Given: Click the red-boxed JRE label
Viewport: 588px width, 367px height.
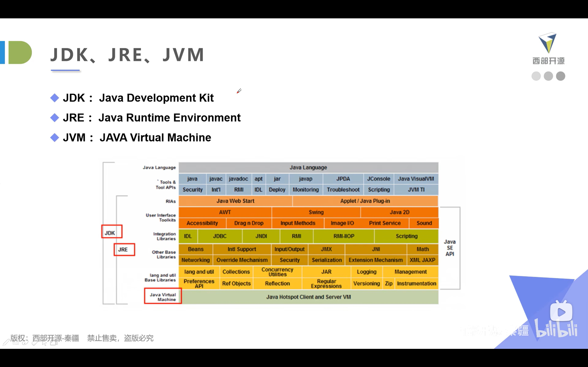Looking at the screenshot, I should point(124,250).
